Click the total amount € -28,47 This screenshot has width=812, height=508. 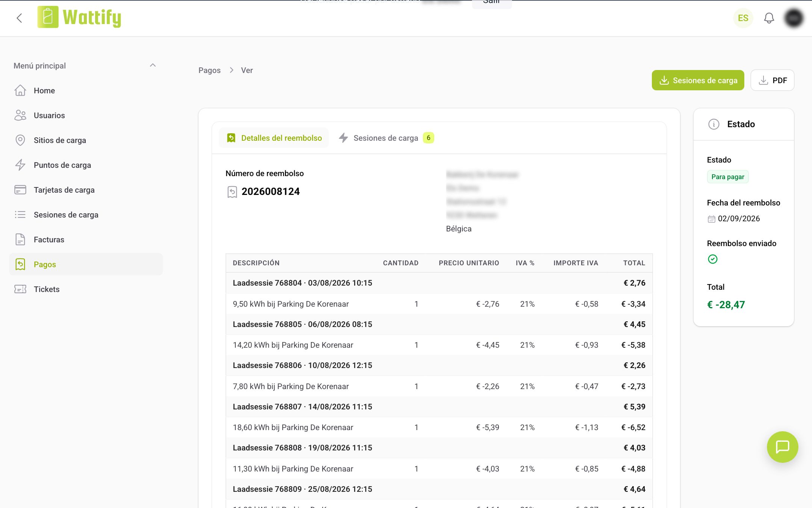[x=726, y=305]
